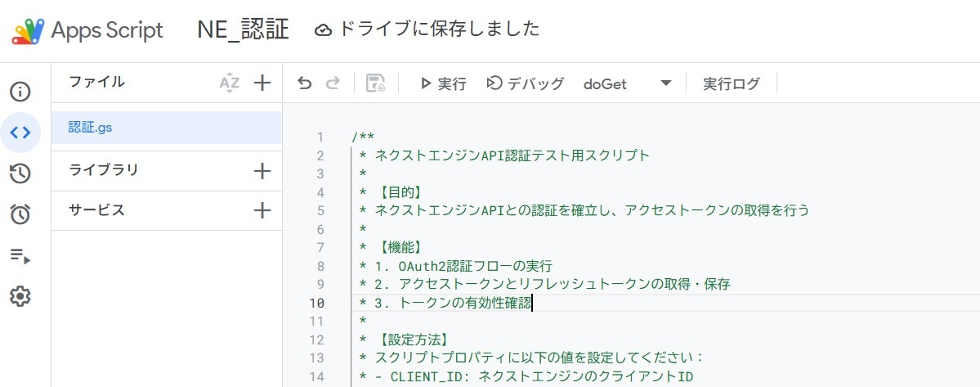Click line number 10 in gutter
The width and height of the screenshot is (980, 387).
click(317, 304)
